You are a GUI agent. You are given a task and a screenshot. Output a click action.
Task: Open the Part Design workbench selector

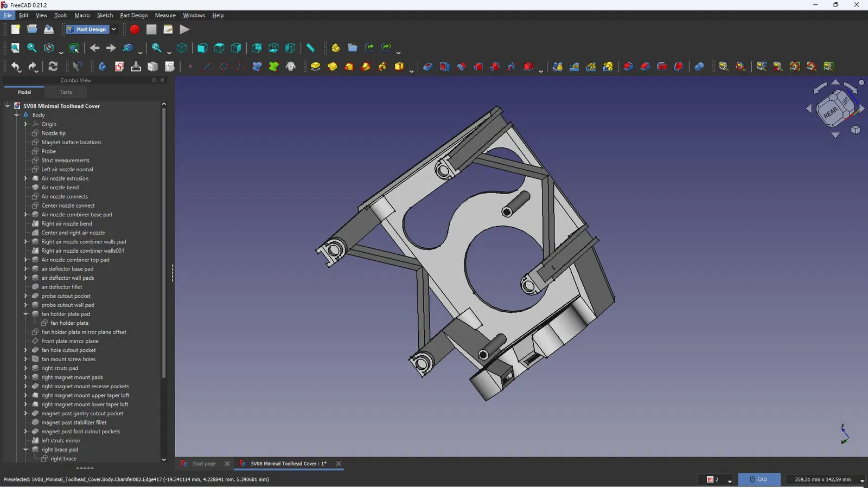[91, 29]
